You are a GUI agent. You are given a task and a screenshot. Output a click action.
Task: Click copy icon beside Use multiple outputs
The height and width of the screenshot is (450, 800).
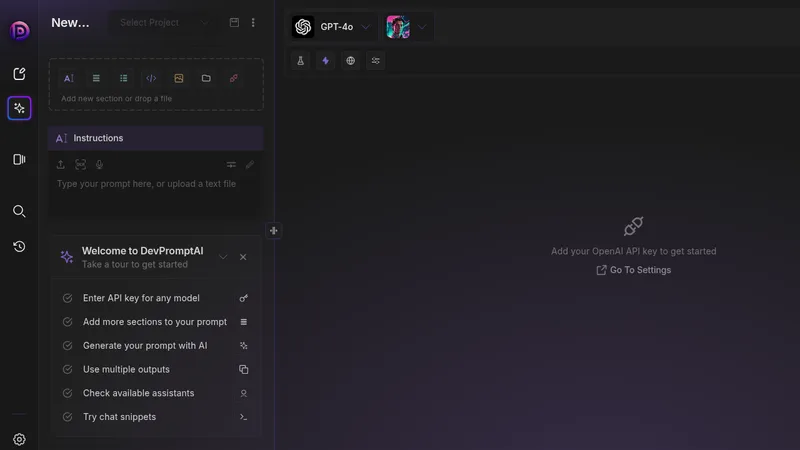[243, 369]
